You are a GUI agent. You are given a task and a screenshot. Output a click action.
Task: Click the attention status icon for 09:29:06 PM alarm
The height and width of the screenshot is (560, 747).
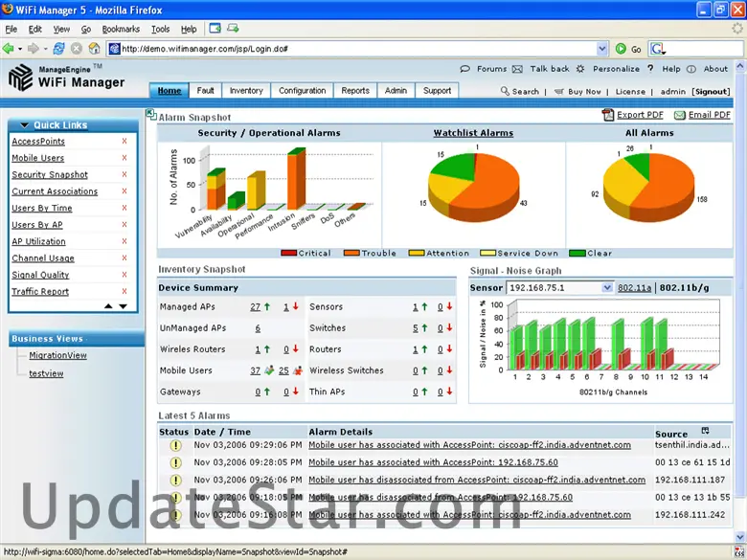[176, 445]
